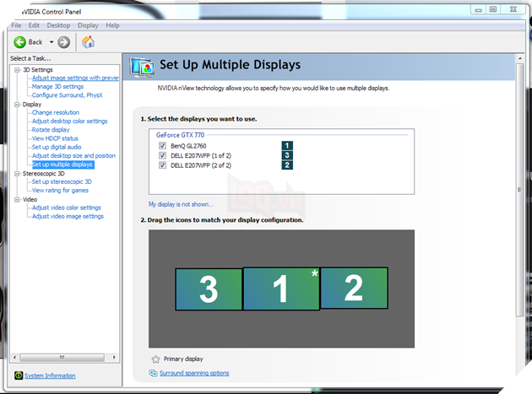The height and width of the screenshot is (394, 532).
Task: Open the Help menu
Action: [112, 25]
